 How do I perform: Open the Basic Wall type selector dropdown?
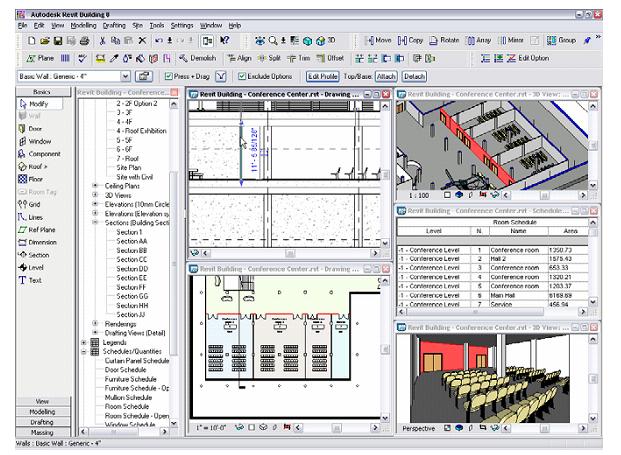pos(124,76)
